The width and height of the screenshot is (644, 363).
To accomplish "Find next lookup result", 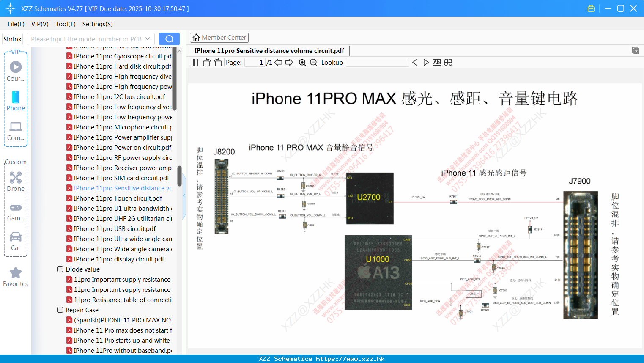I will point(426,63).
